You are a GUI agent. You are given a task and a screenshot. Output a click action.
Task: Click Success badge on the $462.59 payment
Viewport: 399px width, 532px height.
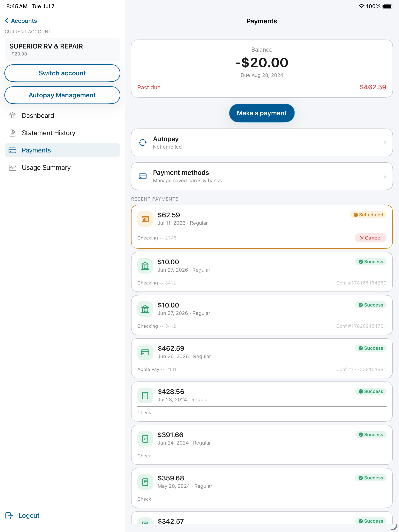(371, 348)
